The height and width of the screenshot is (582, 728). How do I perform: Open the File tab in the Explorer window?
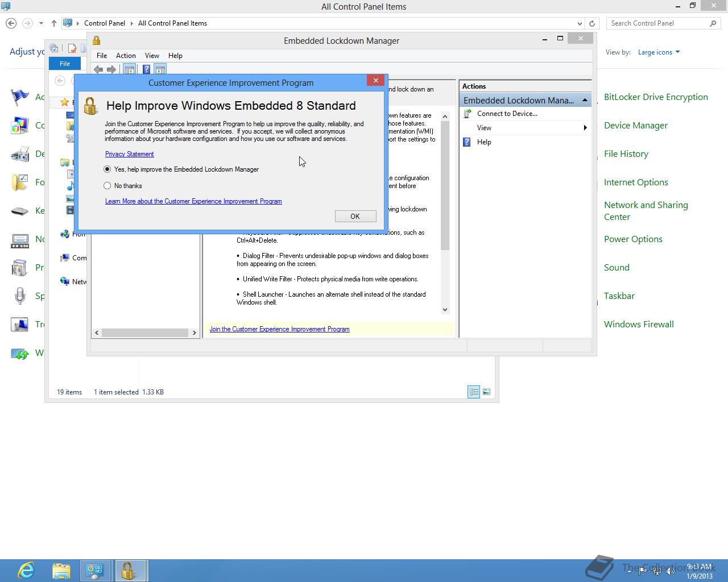coord(65,64)
